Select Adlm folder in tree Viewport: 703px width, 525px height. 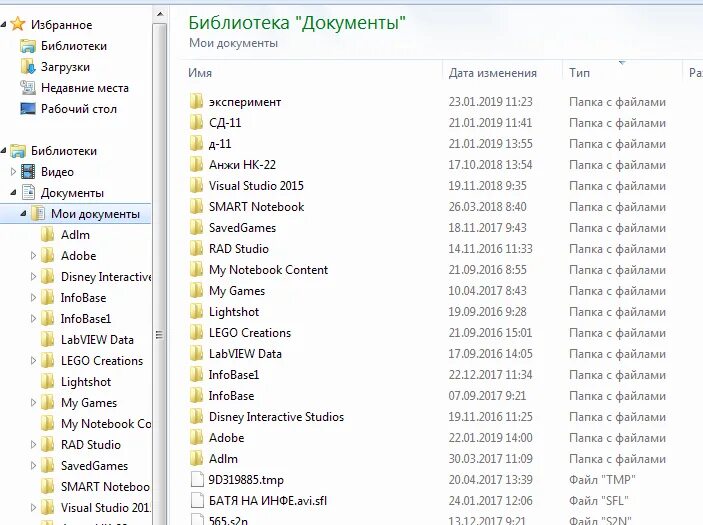(x=75, y=234)
